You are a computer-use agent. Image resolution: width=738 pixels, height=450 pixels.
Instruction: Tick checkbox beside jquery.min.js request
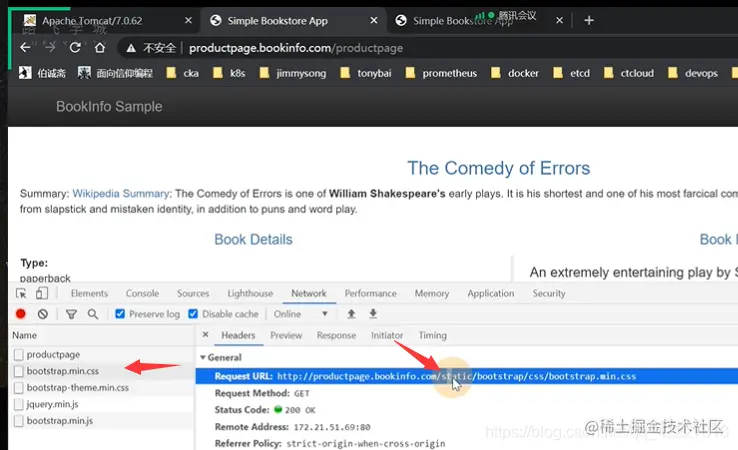(18, 404)
